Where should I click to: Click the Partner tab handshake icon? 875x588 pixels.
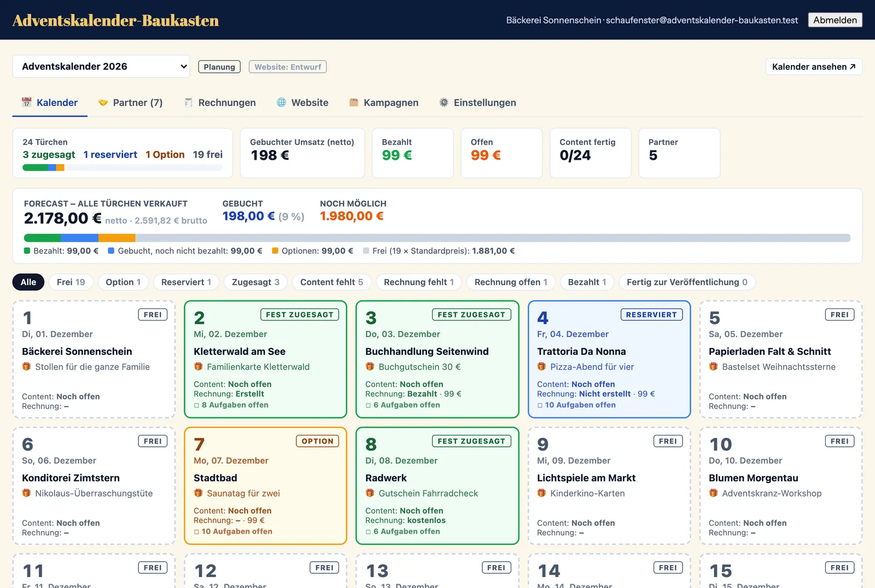tap(103, 102)
